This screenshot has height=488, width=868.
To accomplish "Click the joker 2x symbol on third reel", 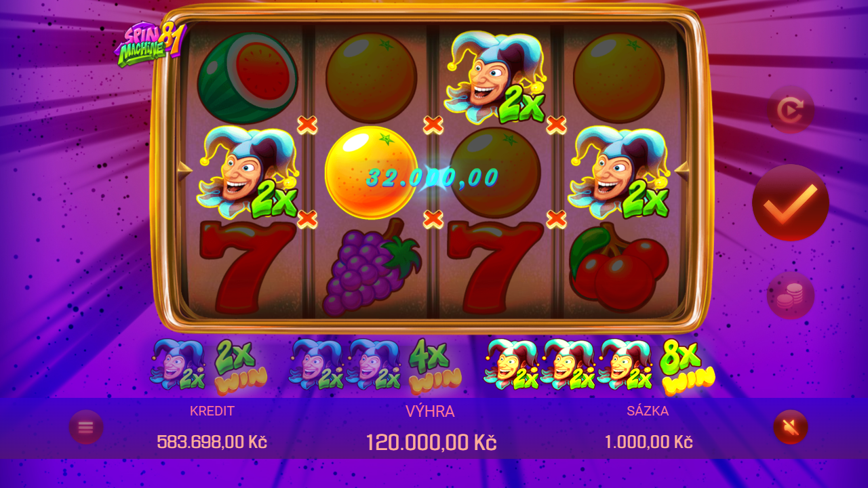I will (x=495, y=77).
